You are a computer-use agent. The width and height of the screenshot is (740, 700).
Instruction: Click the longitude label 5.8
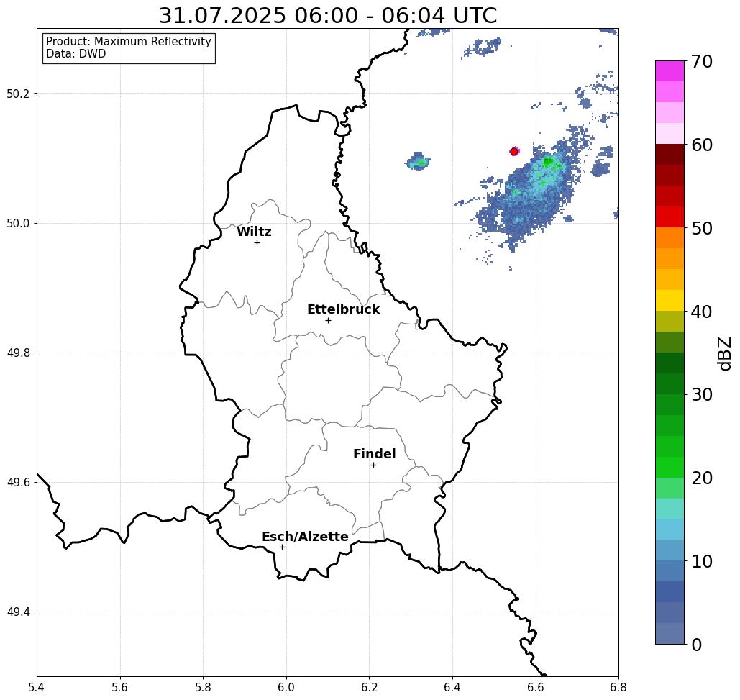[x=204, y=687]
